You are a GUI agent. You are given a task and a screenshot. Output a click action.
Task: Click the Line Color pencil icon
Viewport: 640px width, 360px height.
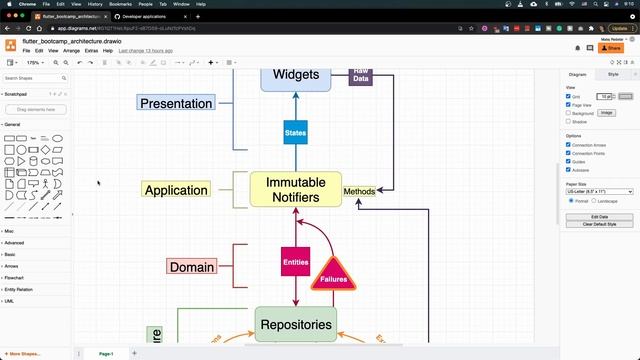tap(153, 62)
